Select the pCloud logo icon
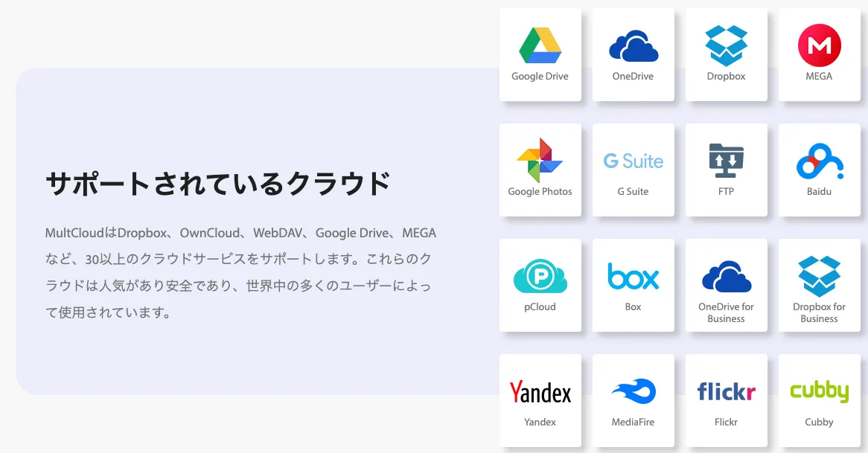The width and height of the screenshot is (868, 453). (x=540, y=277)
